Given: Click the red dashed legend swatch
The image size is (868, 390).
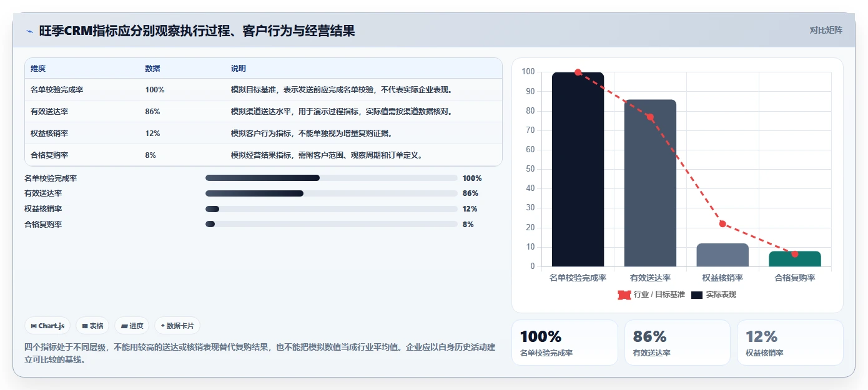Looking at the screenshot, I should (624, 295).
